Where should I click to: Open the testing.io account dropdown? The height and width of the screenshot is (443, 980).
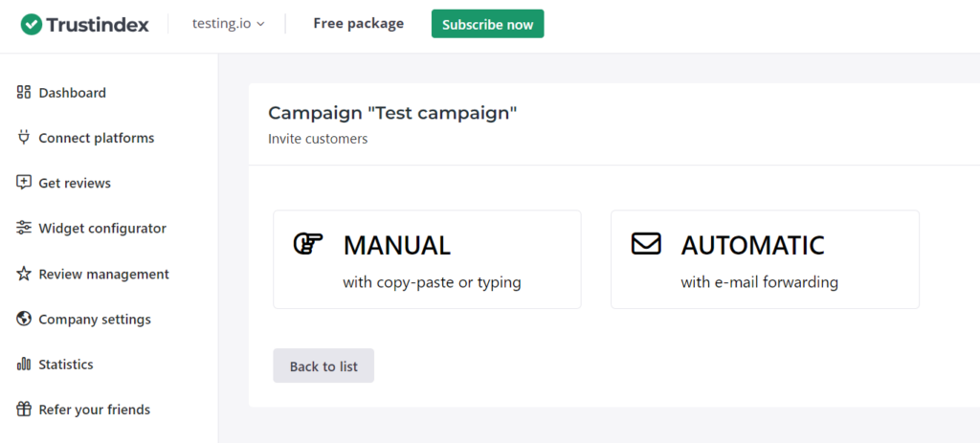pos(228,24)
